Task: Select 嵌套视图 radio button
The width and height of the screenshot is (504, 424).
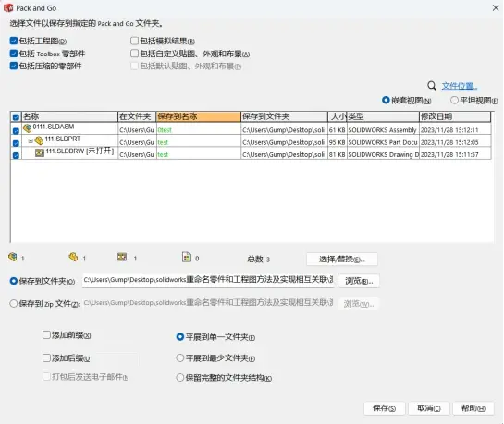Action: (386, 100)
